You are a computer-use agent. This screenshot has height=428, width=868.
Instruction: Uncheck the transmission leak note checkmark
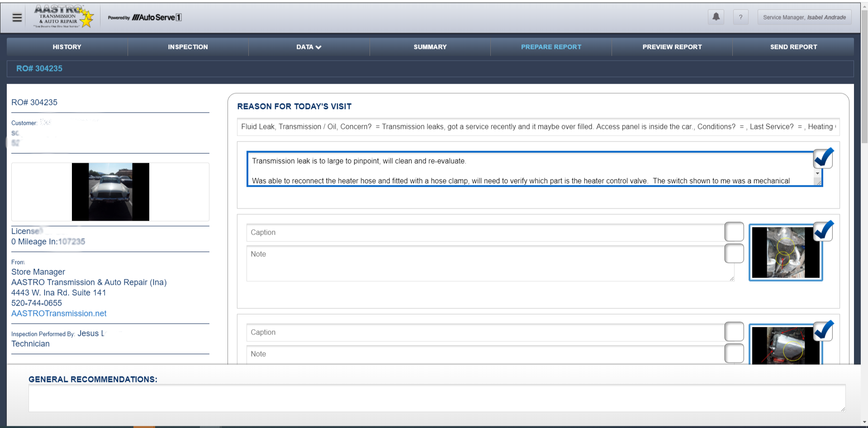823,158
